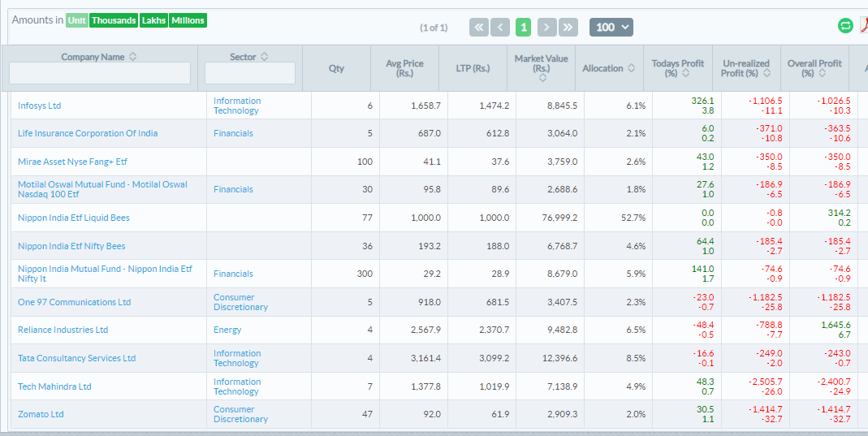Screen dimensions: 868x436
Task: Select Tech Mahindra unrealized profit -2,505.7
Action: [767, 382]
